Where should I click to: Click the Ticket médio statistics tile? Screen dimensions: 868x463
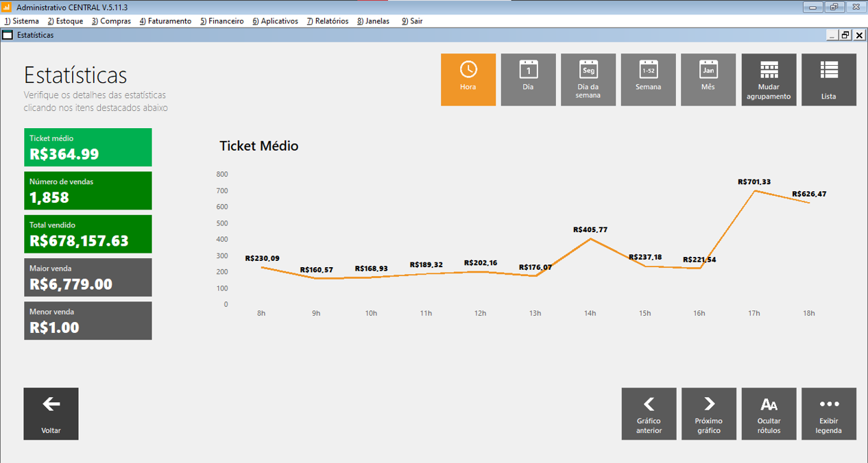(x=88, y=147)
